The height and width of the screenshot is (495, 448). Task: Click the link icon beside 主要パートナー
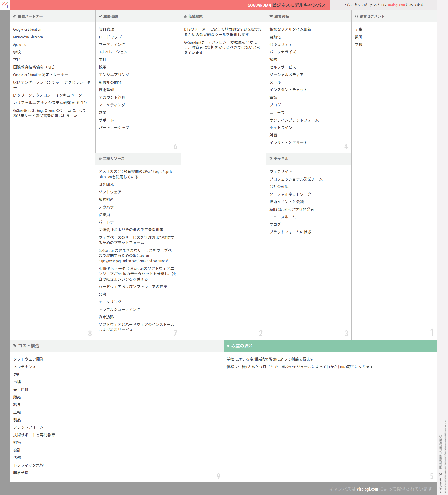[15, 16]
